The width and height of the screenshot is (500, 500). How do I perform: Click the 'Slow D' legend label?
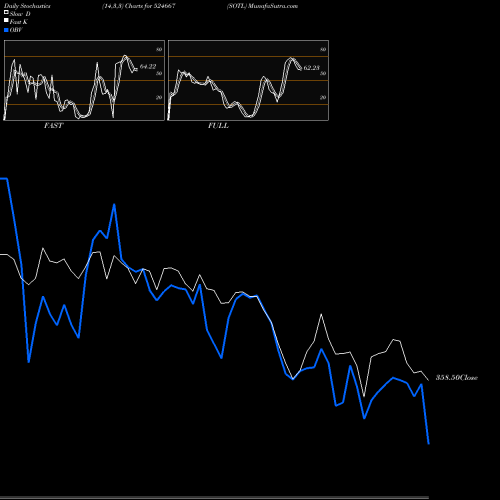[x=20, y=14]
